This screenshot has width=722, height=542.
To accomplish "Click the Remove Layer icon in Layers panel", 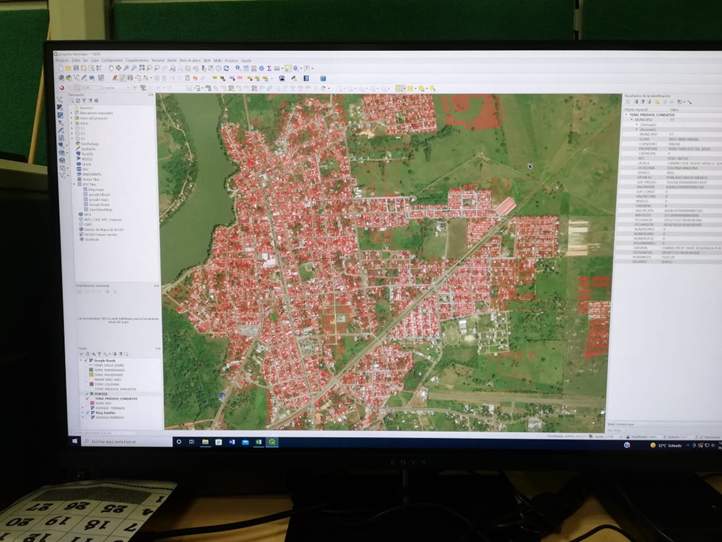I will pyautogui.click(x=127, y=354).
